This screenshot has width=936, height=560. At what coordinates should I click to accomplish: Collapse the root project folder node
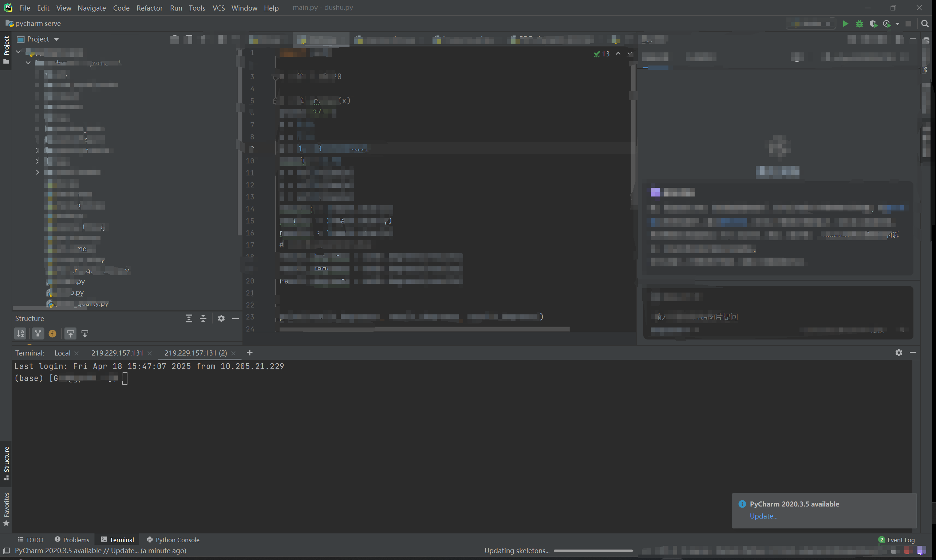(x=18, y=52)
